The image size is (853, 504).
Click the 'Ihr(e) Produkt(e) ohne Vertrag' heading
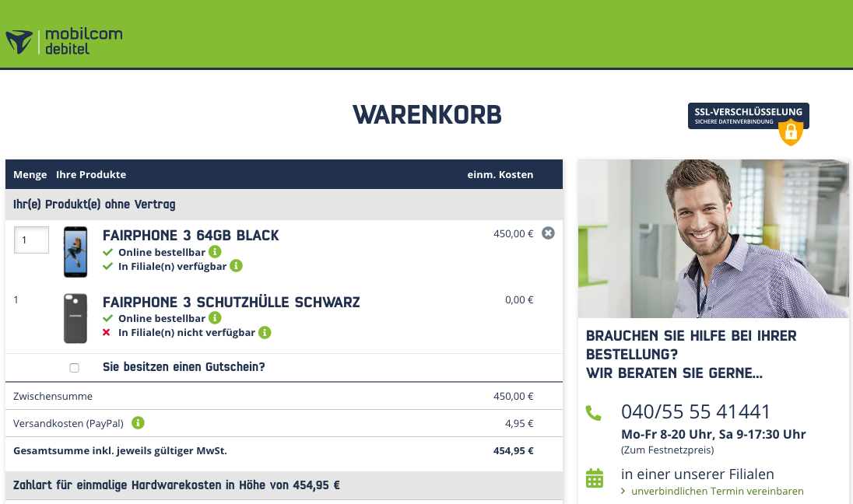(x=94, y=205)
